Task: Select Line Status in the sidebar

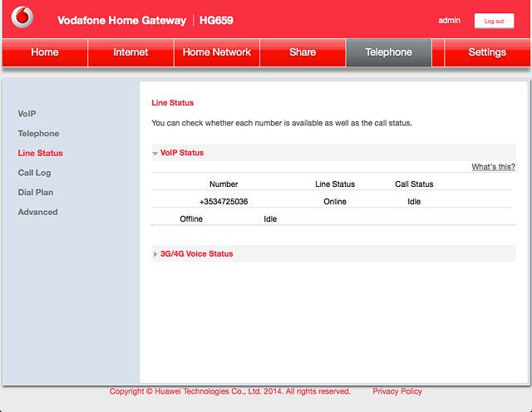Action: [x=41, y=153]
